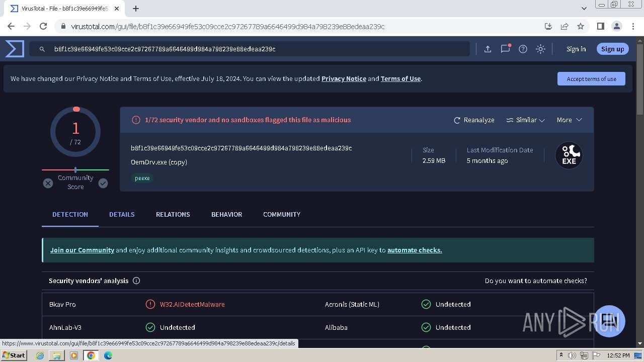
Task: Switch to the COMMUNITY tab
Action: coord(282,214)
